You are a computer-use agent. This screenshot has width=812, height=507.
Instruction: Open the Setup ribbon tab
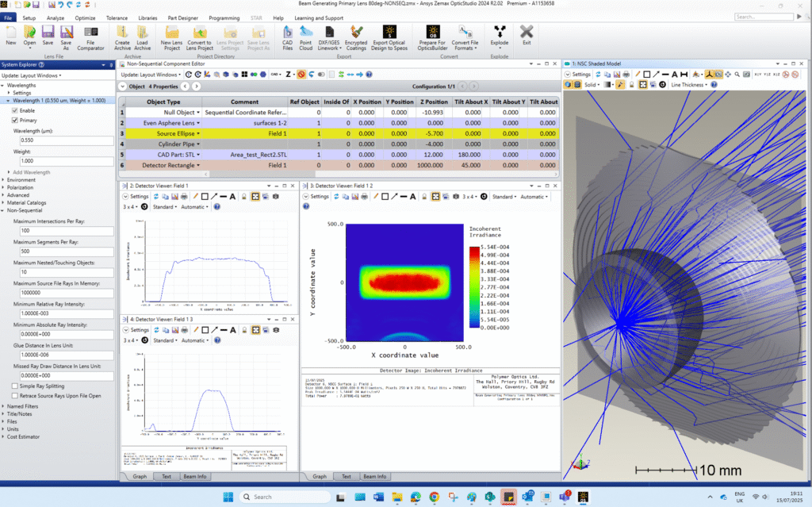[29, 17]
